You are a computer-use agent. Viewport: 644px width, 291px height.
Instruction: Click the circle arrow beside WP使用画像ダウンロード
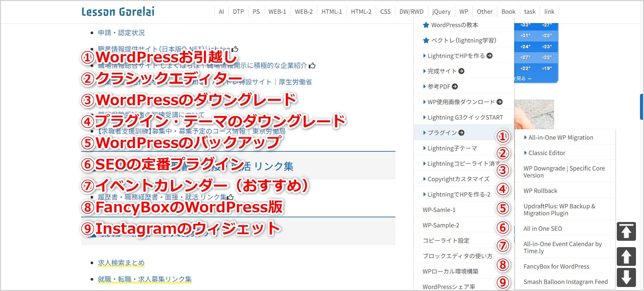point(499,102)
